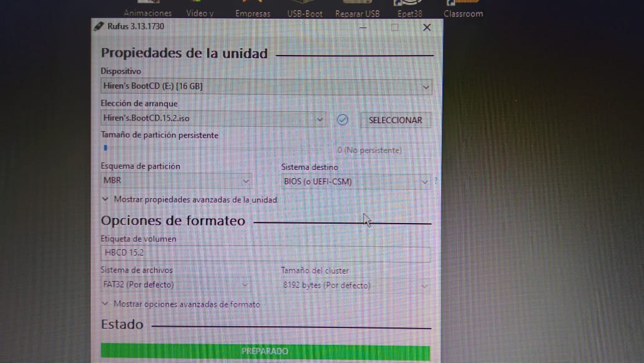
Task: Open the Classroom desktop shortcut
Action: 463,9
